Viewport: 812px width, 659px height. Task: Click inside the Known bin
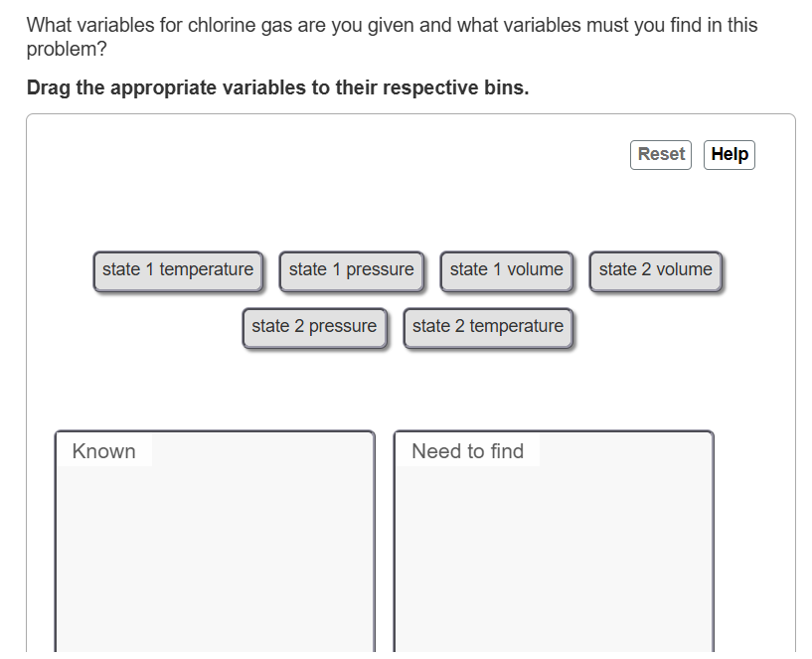(x=214, y=547)
